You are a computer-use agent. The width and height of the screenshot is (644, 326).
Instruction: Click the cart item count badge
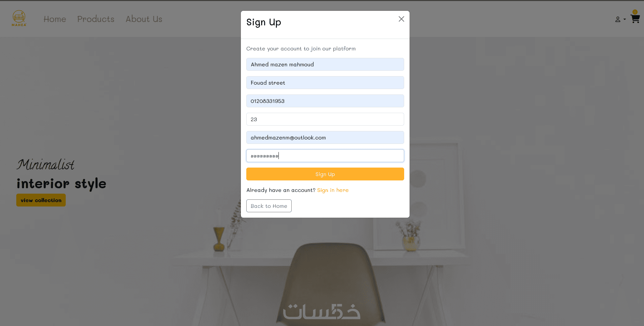pyautogui.click(x=635, y=12)
